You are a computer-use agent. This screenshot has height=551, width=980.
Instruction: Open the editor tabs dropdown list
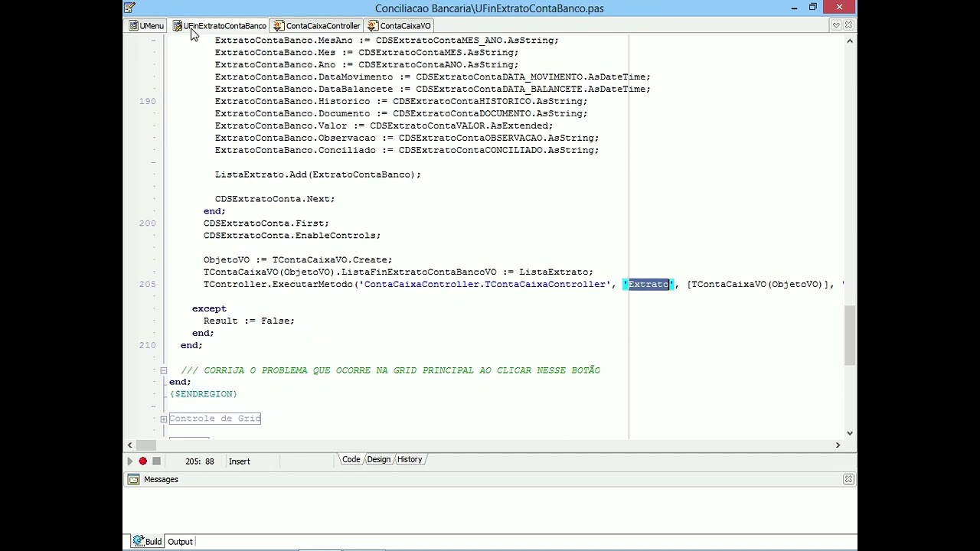tap(836, 25)
